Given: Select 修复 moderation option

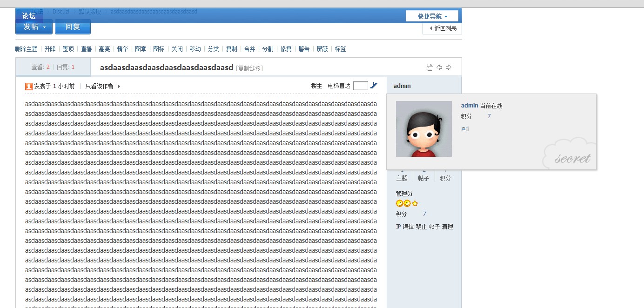Looking at the screenshot, I should pos(286,49).
